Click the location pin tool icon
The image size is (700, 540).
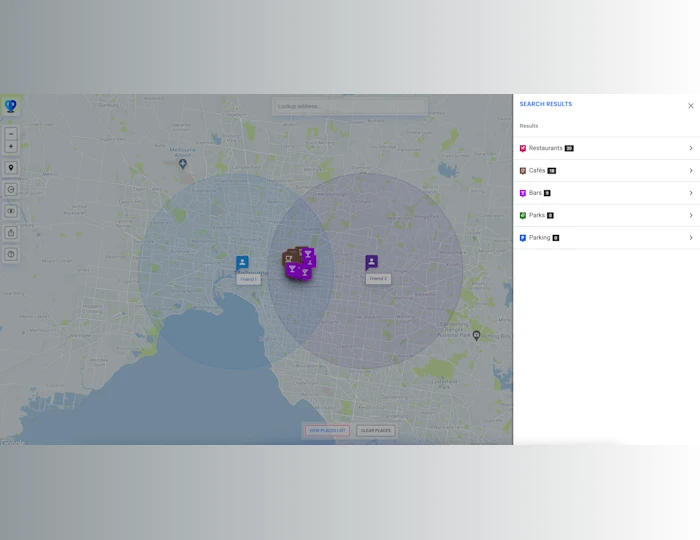coord(11,168)
